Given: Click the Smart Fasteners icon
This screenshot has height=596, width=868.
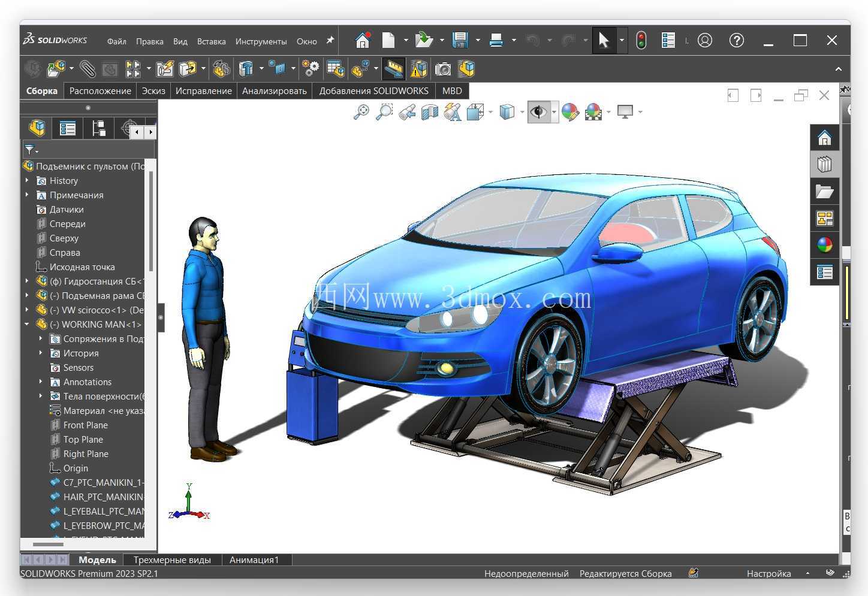Looking at the screenshot, I should coord(165,69).
